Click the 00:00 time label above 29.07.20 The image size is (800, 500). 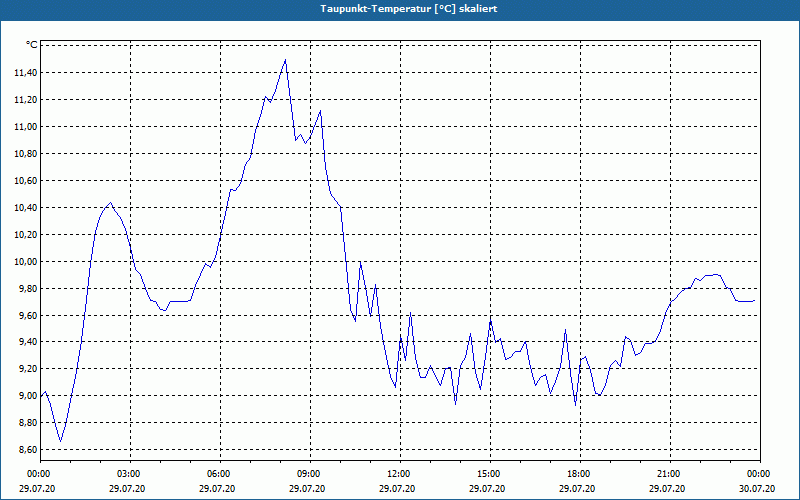(38, 474)
